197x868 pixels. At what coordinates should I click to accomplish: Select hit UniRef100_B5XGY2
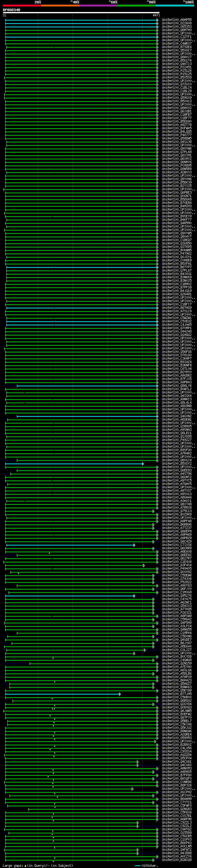click(x=177, y=464)
